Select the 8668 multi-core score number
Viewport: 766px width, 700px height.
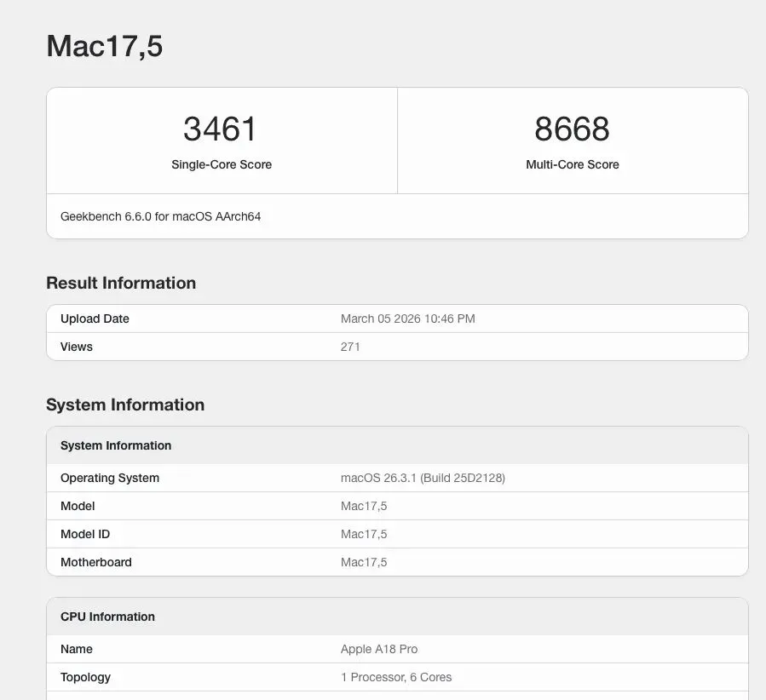tap(572, 129)
